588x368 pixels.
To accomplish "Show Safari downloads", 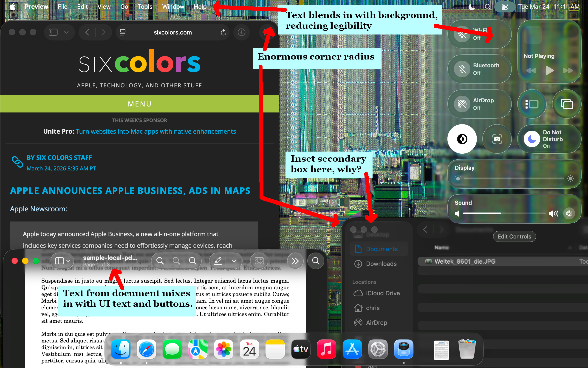I will point(241,32).
